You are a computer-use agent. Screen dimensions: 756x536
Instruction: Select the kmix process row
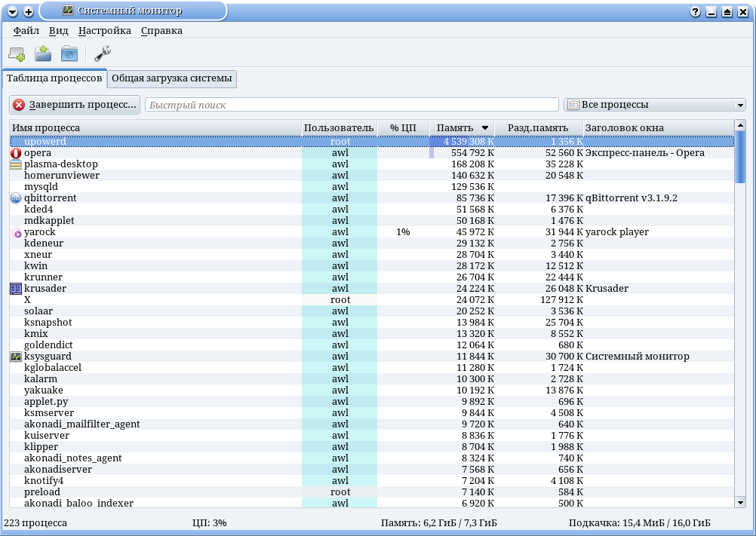coord(372,334)
